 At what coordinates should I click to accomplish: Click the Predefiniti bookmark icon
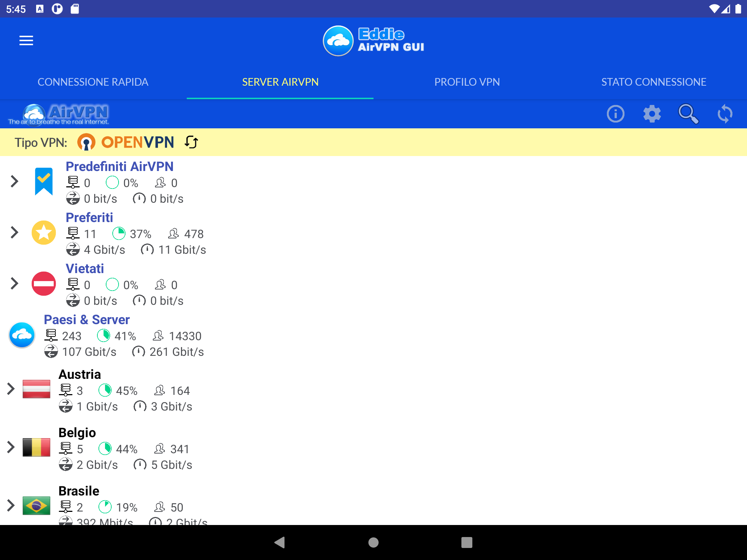[x=44, y=181]
